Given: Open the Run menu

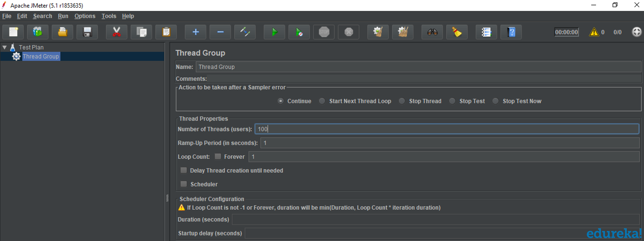Looking at the screenshot, I should pos(63,16).
